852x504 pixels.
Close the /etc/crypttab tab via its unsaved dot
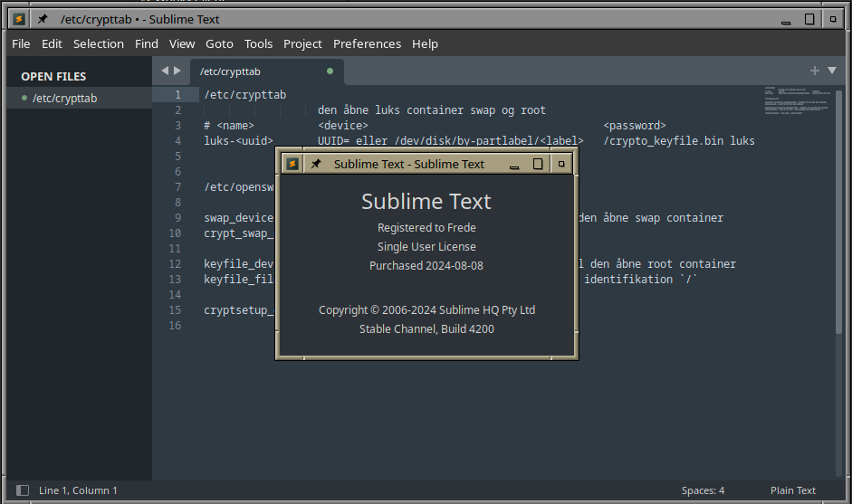point(330,71)
